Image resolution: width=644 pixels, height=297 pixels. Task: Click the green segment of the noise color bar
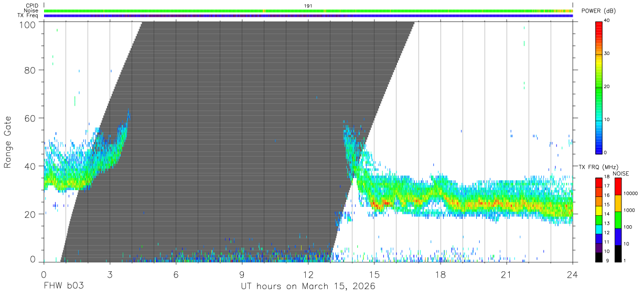(x=618, y=220)
